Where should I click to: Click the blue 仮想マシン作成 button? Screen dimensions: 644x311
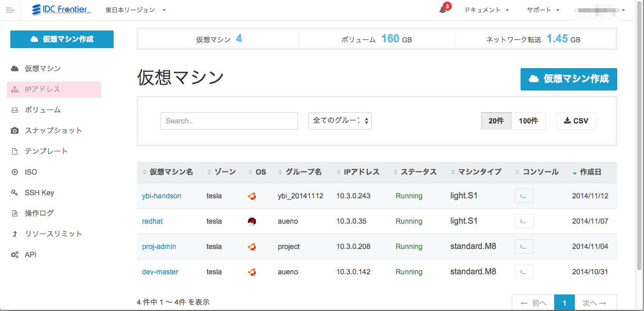[x=569, y=79]
